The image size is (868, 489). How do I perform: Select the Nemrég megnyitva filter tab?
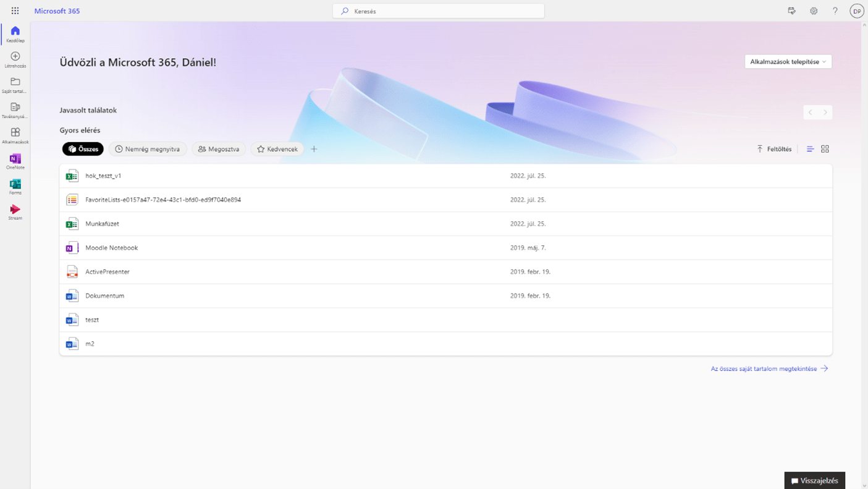click(x=148, y=149)
